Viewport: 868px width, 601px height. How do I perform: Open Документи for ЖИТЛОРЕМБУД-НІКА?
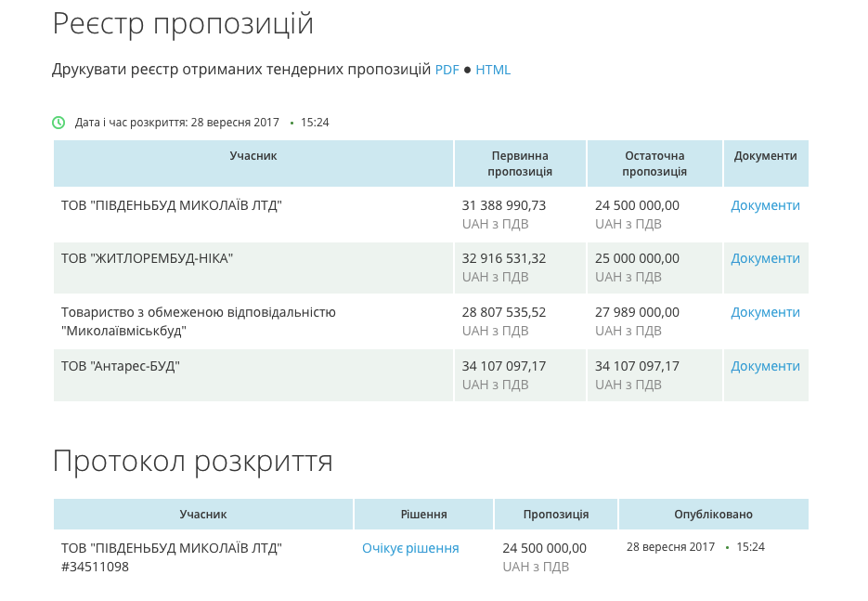point(765,258)
